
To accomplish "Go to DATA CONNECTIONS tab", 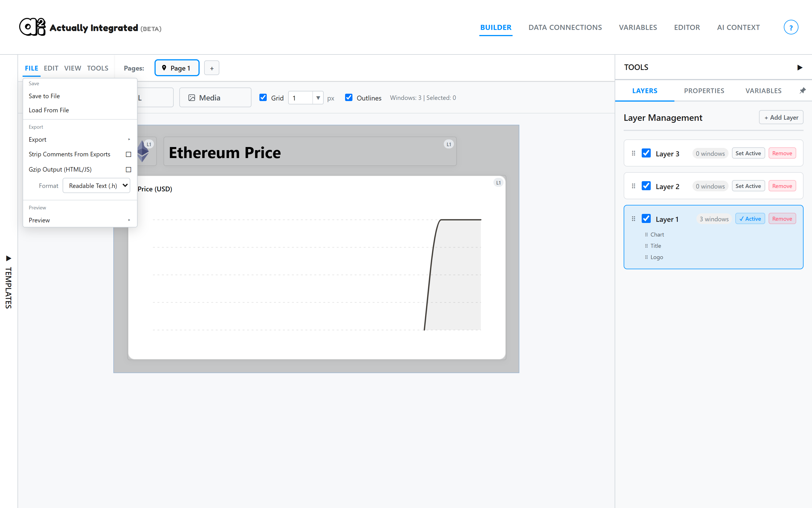I will (565, 28).
